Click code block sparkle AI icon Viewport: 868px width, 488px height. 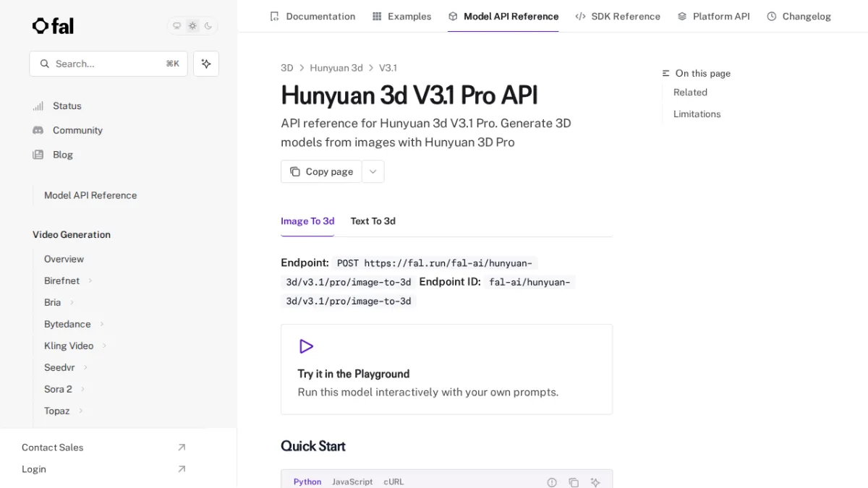point(595,482)
